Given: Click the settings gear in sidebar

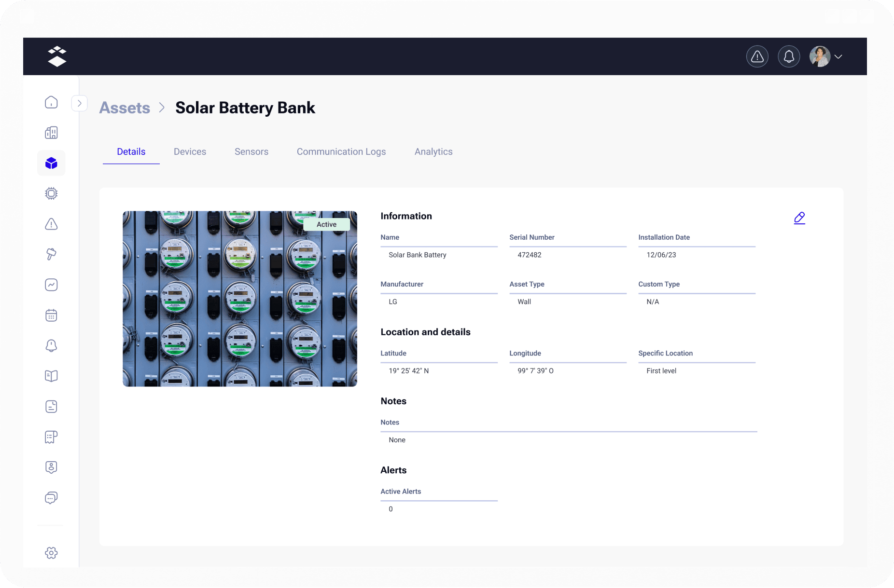Looking at the screenshot, I should (x=51, y=553).
